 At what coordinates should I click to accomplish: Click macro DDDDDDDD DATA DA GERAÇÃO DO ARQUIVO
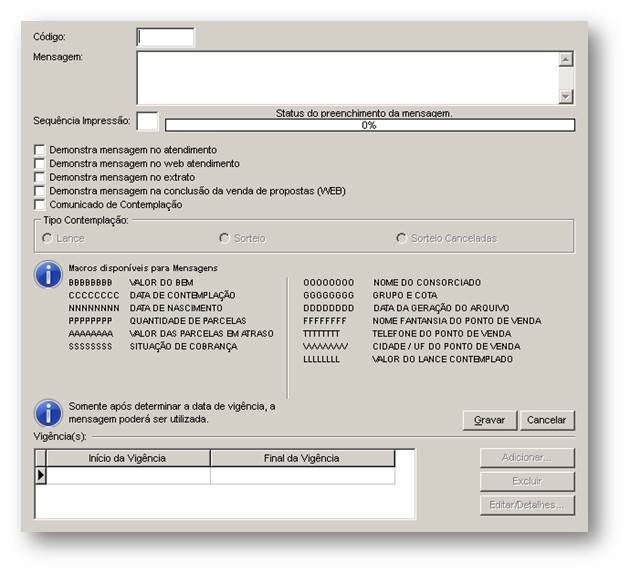(406, 308)
